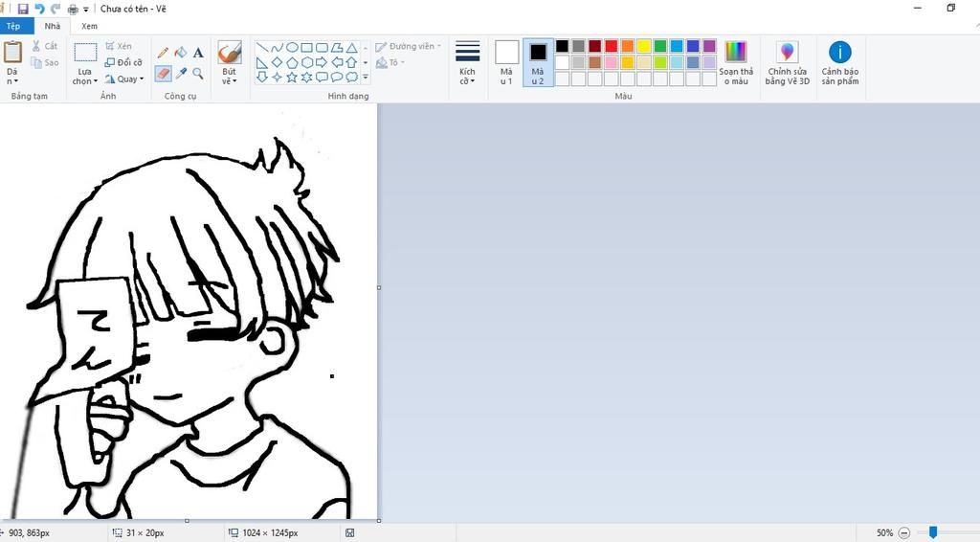This screenshot has width=980, height=542.
Task: Pick the purple color swatch
Action: 709,46
